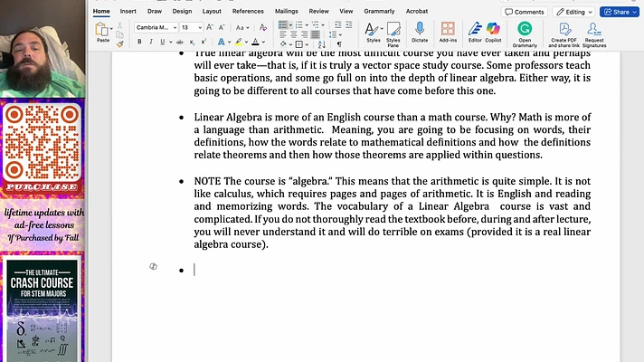644x362 pixels.
Task: Toggle Subscript
Action: [192, 42]
